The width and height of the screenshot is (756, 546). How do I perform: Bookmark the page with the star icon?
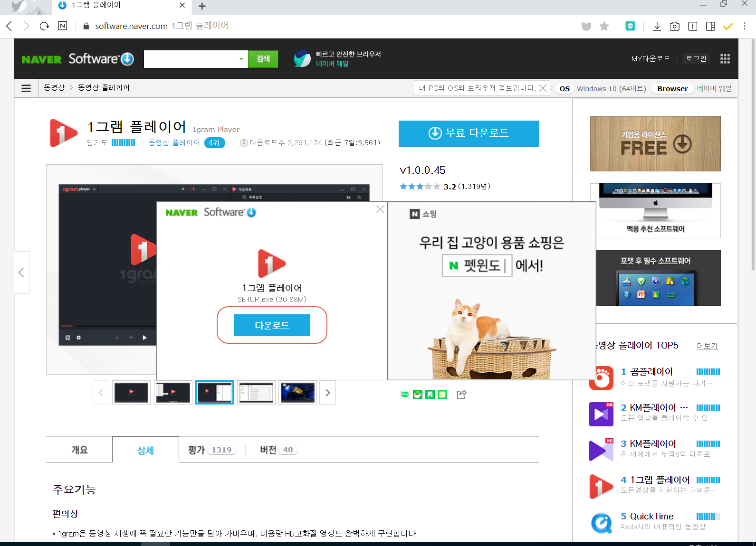pyautogui.click(x=604, y=26)
